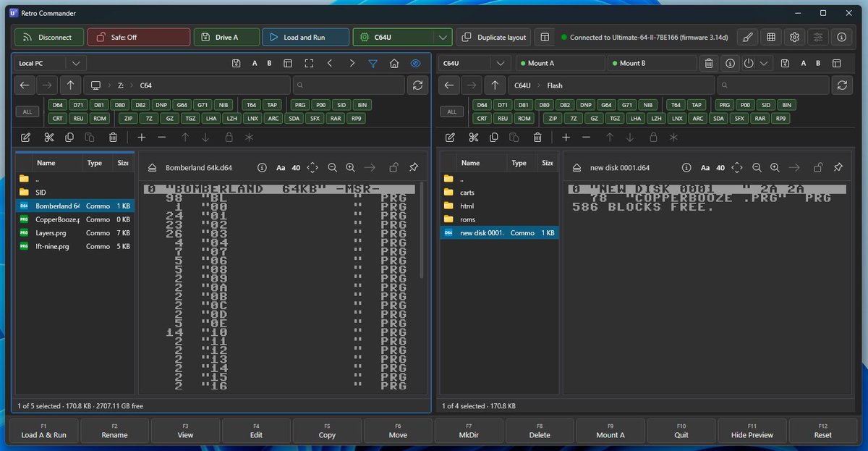868x451 pixels.
Task: Click the paintbrush theme icon in the top toolbar
Action: pos(747,37)
